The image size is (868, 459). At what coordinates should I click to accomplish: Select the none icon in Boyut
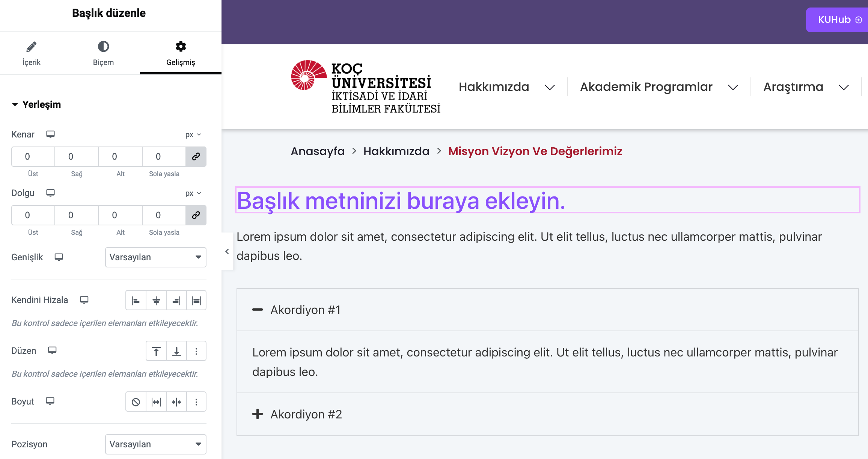(x=136, y=402)
